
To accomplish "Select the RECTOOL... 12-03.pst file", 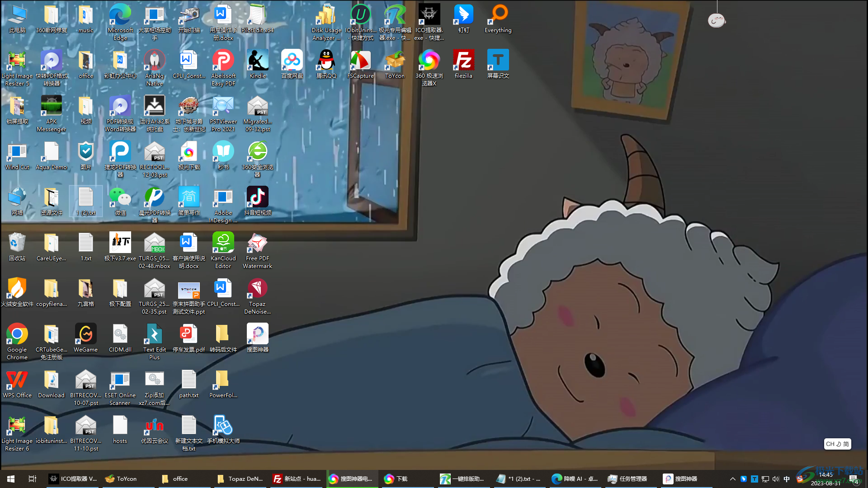I will (x=154, y=159).
